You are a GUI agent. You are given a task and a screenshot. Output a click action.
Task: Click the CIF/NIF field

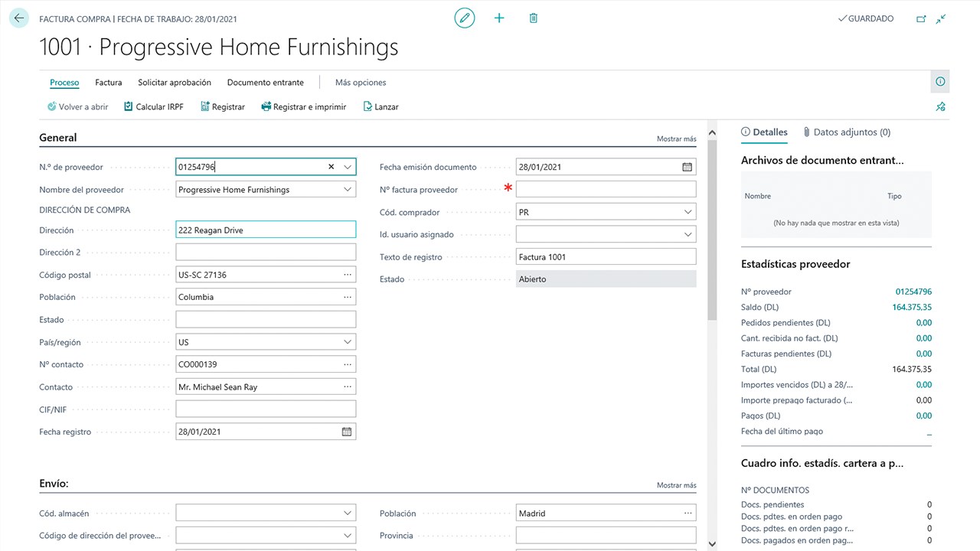tap(266, 409)
